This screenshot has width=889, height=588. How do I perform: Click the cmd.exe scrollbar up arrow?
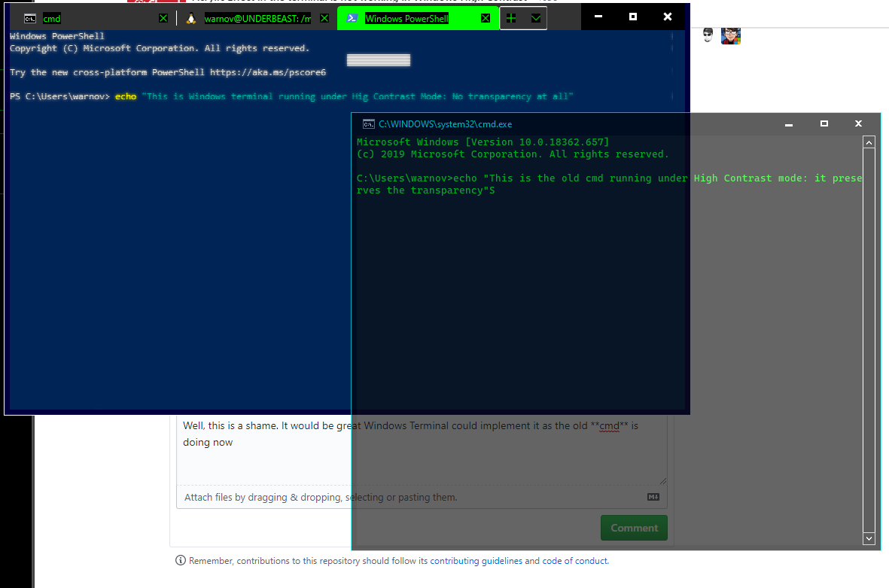pos(869,142)
